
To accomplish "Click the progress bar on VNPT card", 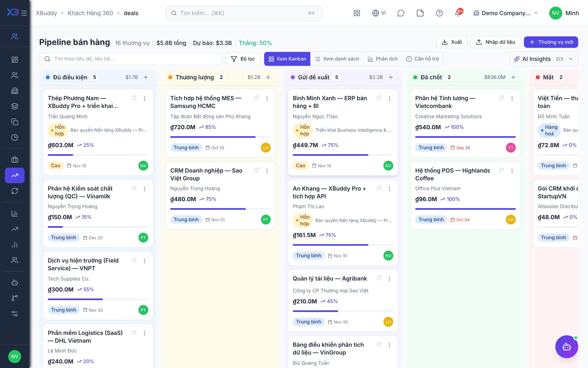I will pyautogui.click(x=98, y=299).
